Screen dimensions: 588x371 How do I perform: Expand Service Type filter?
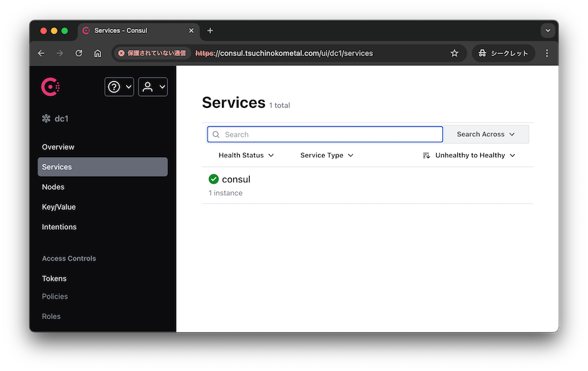(x=327, y=155)
